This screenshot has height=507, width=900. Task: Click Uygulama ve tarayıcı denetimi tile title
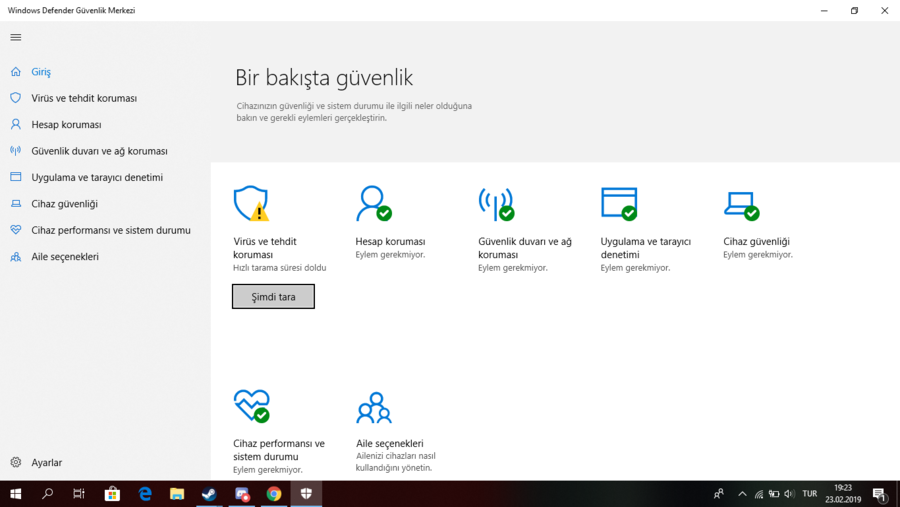pyautogui.click(x=646, y=248)
